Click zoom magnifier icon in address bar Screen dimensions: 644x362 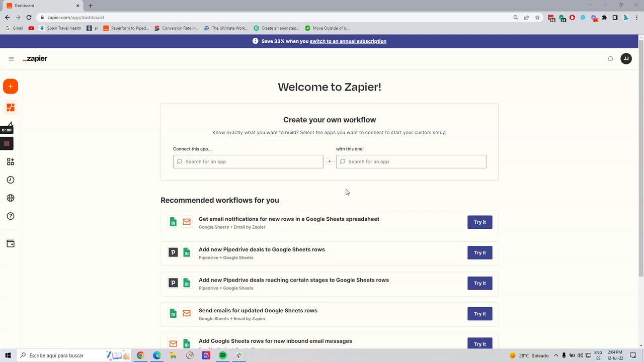pos(516,17)
